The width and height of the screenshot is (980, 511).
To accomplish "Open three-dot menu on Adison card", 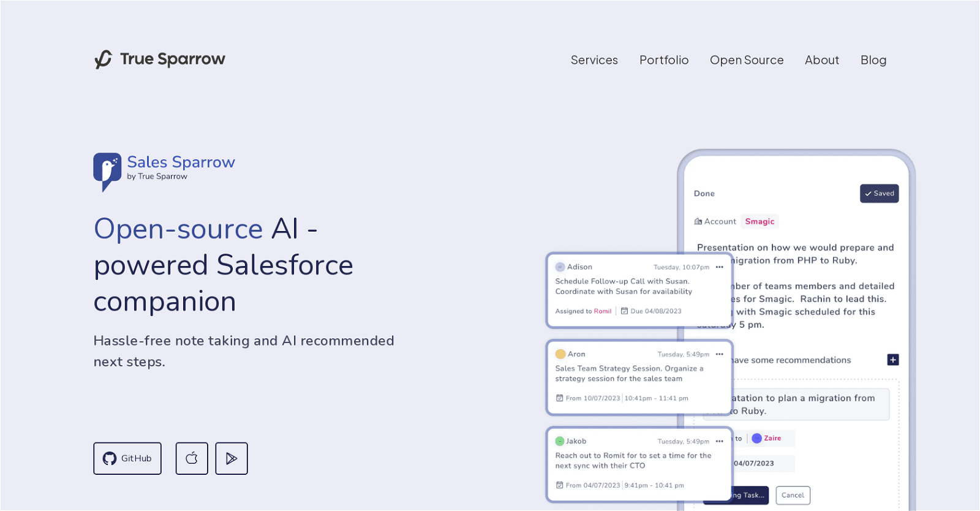I will [x=720, y=267].
